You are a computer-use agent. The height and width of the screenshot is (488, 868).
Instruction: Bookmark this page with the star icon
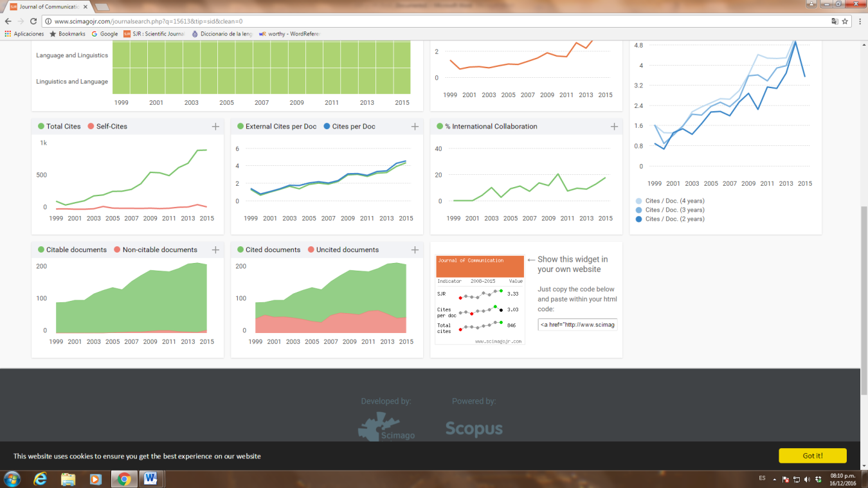click(x=845, y=21)
